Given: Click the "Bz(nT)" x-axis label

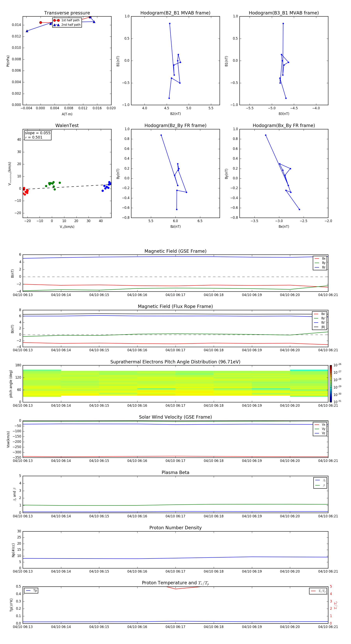Looking at the screenshot, I should click(x=175, y=227).
